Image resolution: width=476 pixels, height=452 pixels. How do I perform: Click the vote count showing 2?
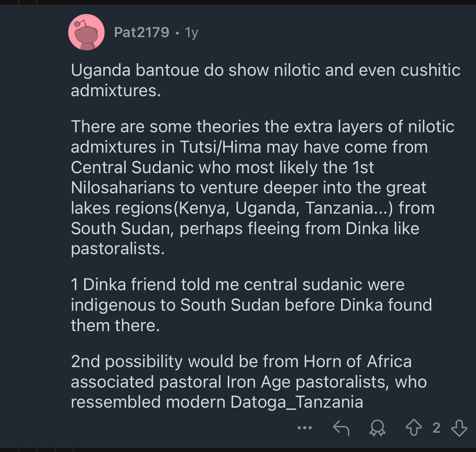(437, 428)
